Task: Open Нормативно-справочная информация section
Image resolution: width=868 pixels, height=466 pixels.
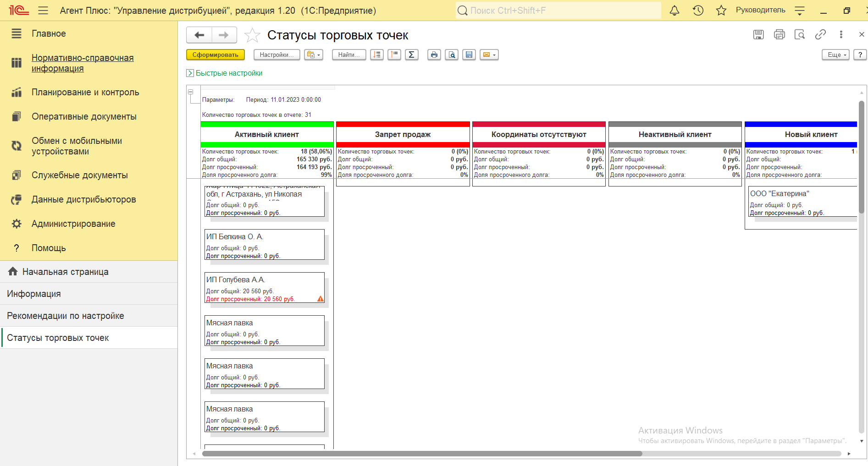Action: coord(89,63)
